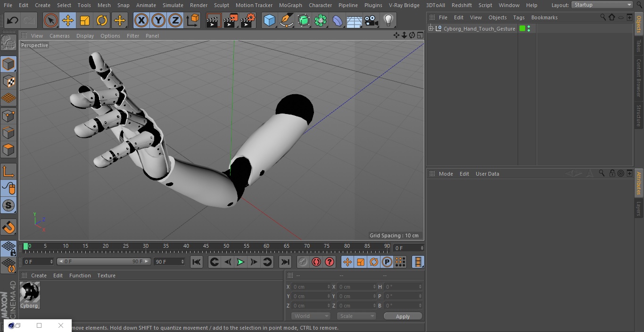Toggle Snap magnet icon
Screen dimensions: 644x332
(x=8, y=227)
